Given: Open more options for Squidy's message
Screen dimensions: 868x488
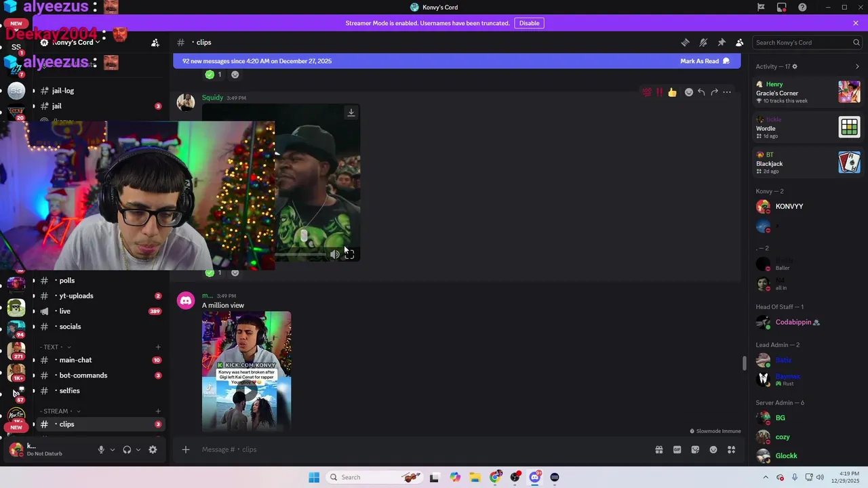Looking at the screenshot, I should click(727, 92).
